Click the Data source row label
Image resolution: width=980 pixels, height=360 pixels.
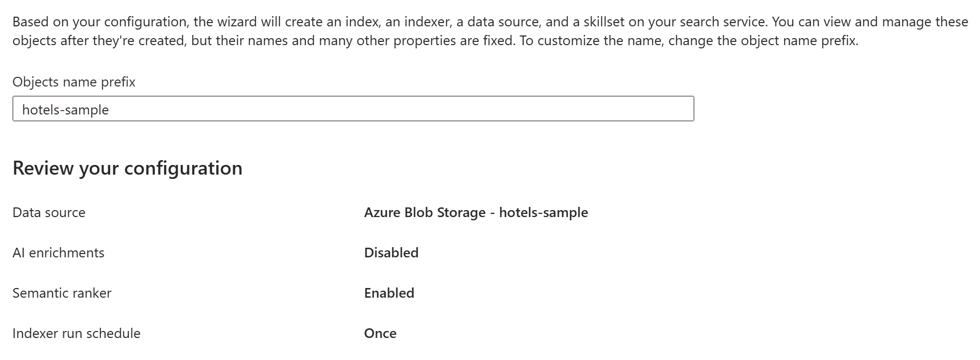click(x=49, y=212)
